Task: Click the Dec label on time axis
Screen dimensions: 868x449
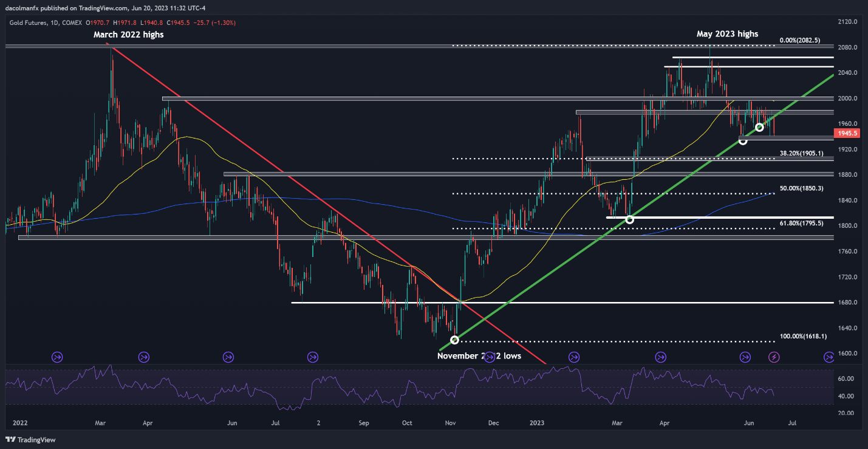Action: (x=493, y=422)
